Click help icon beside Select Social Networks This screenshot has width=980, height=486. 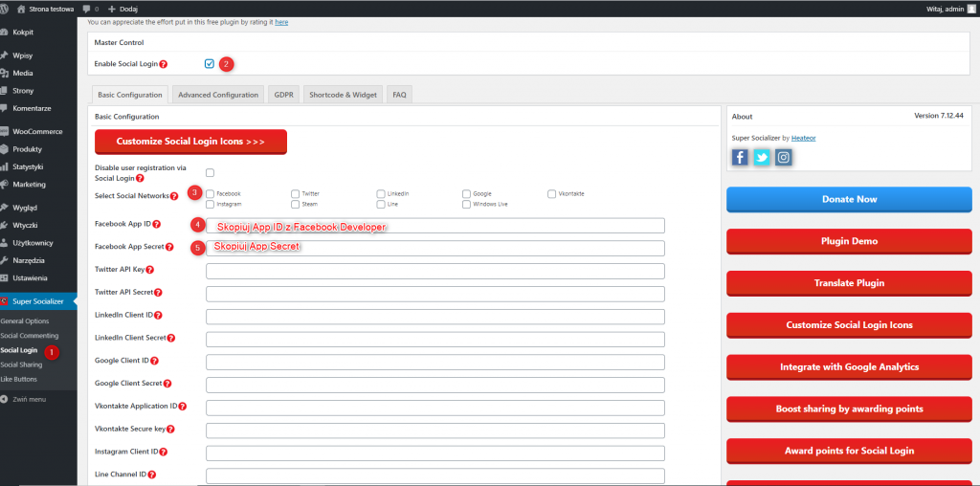pyautogui.click(x=174, y=196)
